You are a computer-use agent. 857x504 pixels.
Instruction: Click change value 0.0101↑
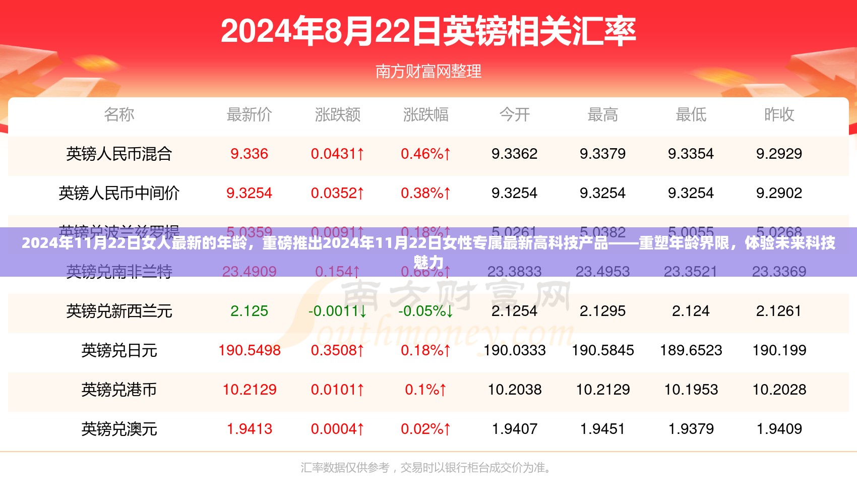coord(337,390)
